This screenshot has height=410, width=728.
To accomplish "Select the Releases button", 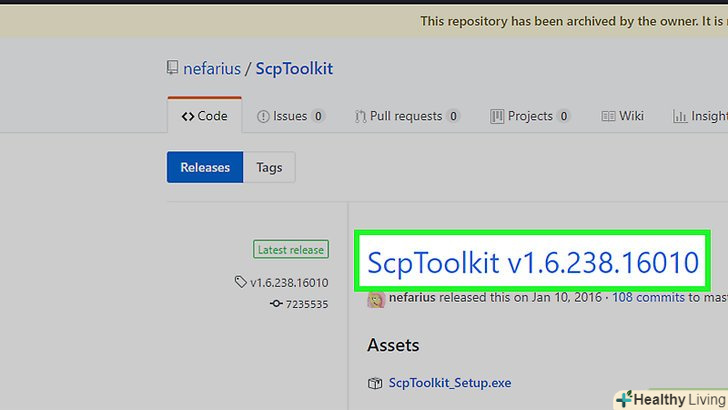I will pyautogui.click(x=205, y=167).
